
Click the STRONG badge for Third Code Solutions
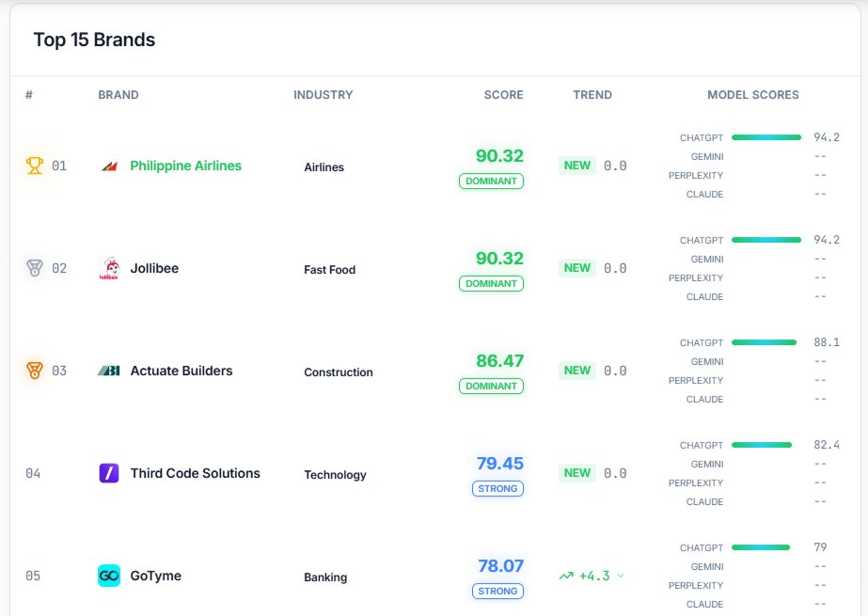pos(497,488)
